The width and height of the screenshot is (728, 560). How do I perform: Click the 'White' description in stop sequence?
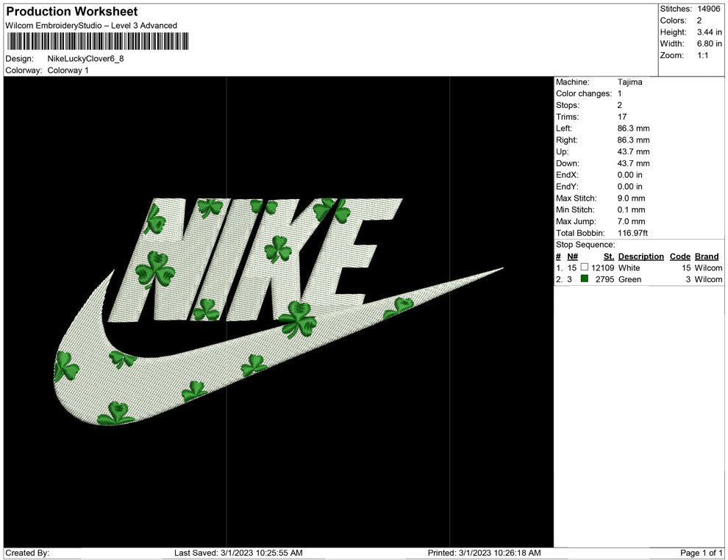point(629,268)
